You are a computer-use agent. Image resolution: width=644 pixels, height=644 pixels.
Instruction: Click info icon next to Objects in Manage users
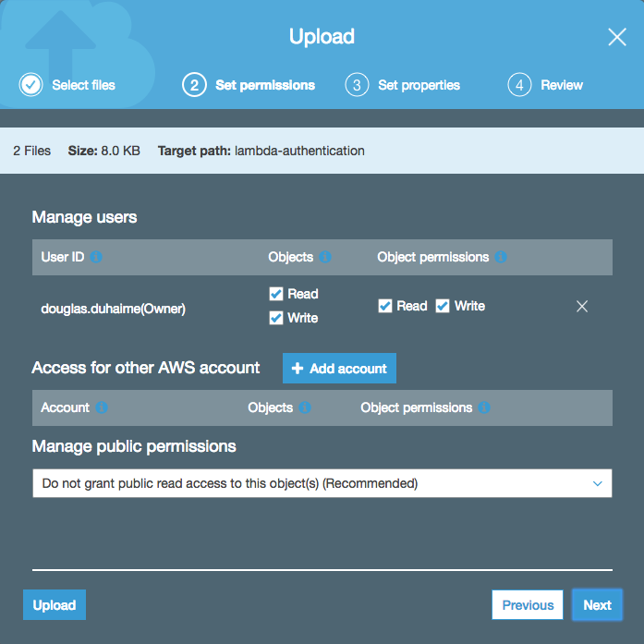point(325,257)
